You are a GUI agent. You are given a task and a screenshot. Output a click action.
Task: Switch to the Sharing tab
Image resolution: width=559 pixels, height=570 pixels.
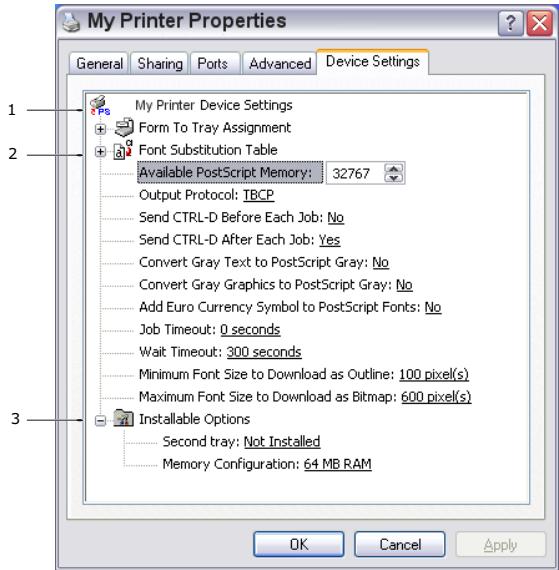pyautogui.click(x=160, y=64)
